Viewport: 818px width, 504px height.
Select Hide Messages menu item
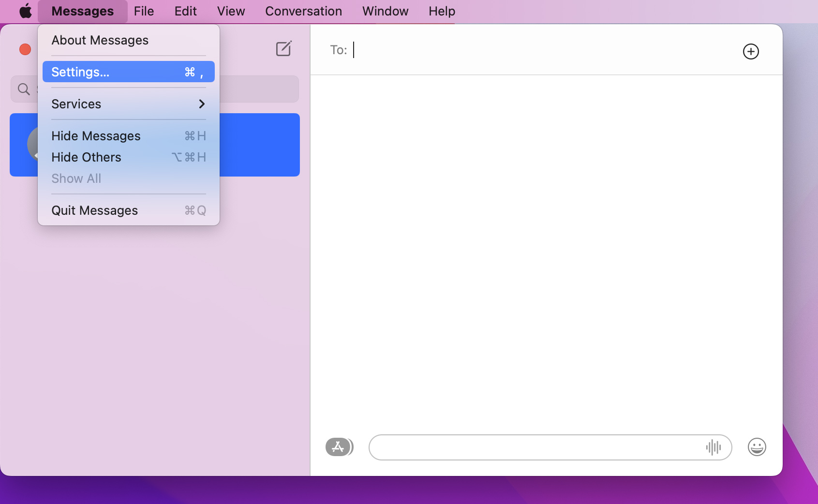129,136
